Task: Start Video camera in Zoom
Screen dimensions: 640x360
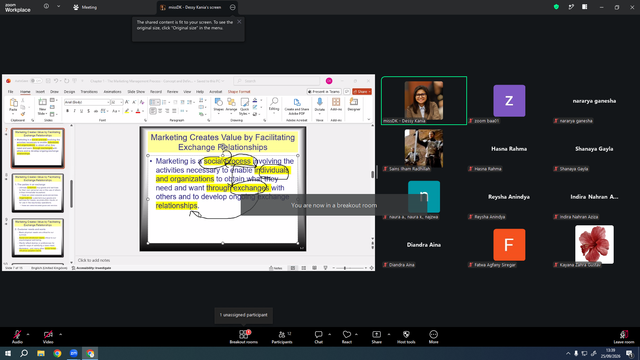Action: (x=48, y=337)
